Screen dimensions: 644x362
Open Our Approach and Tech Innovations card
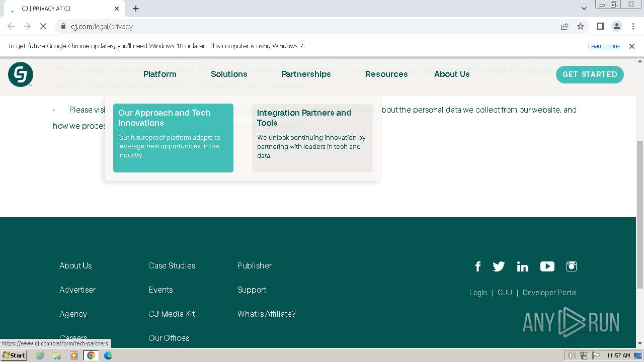[x=173, y=138]
